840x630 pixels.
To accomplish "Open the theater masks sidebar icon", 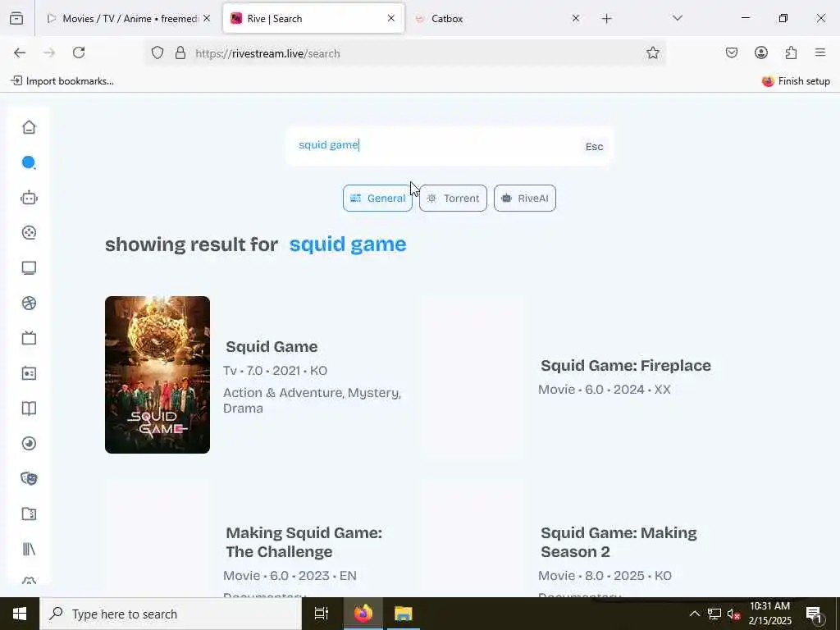I will (29, 478).
